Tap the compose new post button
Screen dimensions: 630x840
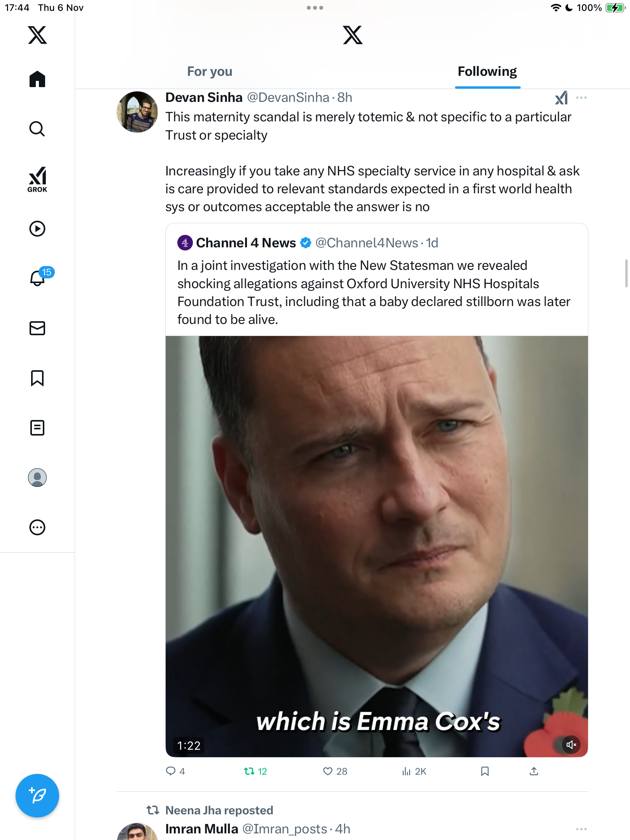(x=37, y=796)
